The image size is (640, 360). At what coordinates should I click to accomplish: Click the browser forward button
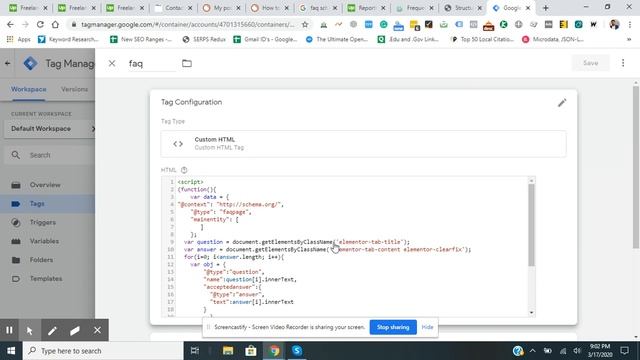pos(25,24)
